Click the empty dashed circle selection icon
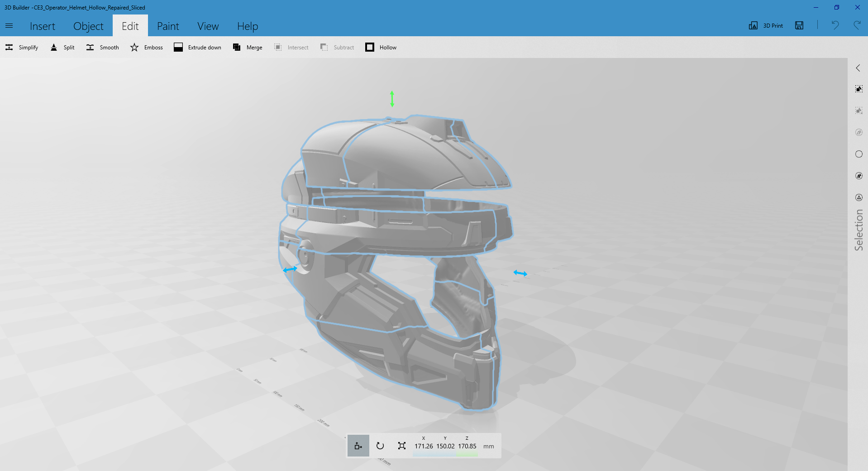Screen dimensions: 868x471 point(858,154)
